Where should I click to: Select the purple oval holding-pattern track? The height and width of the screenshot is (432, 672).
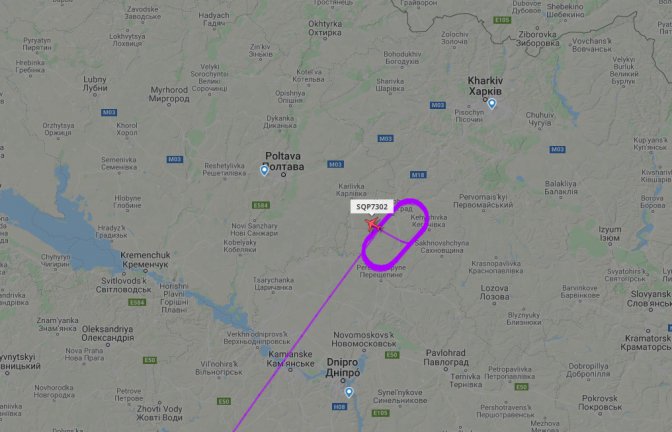[x=396, y=234]
